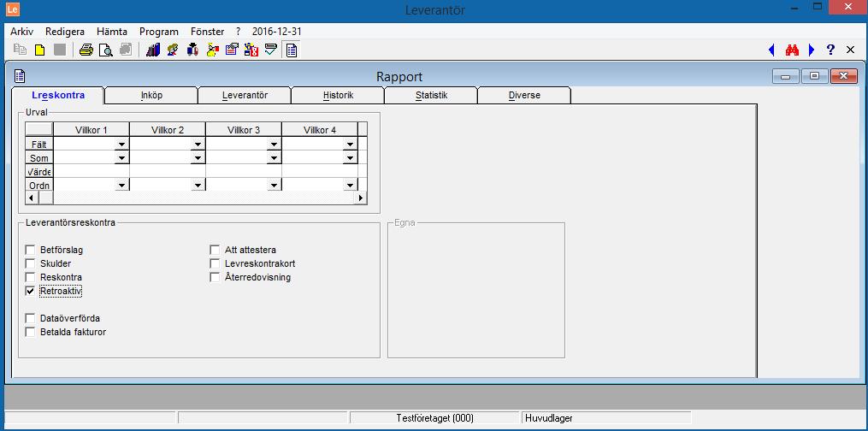The width and height of the screenshot is (868, 431).
Task: Click the printer icon
Action: [x=86, y=50]
